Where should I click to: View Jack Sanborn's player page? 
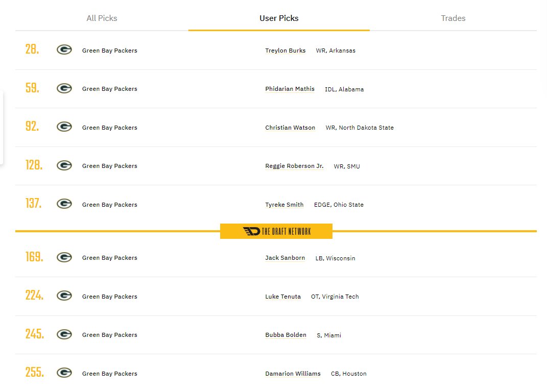coord(285,258)
